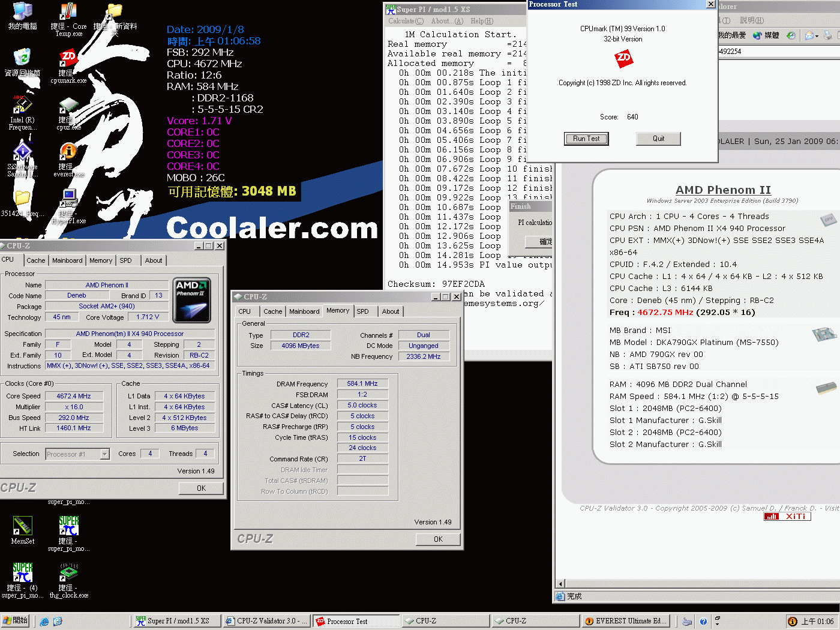Image resolution: width=840 pixels, height=630 pixels.
Task: Open the thg_clock.exe shortcut
Action: [68, 572]
